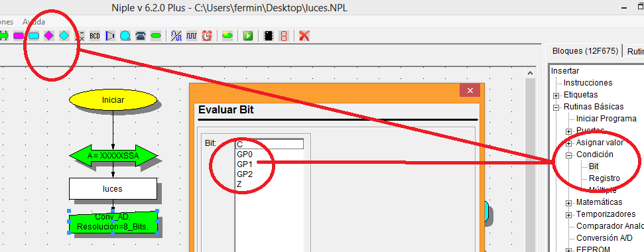Viewport: 644px width, 252px height.
Task: Select the white luces flowchart block
Action: [113, 188]
